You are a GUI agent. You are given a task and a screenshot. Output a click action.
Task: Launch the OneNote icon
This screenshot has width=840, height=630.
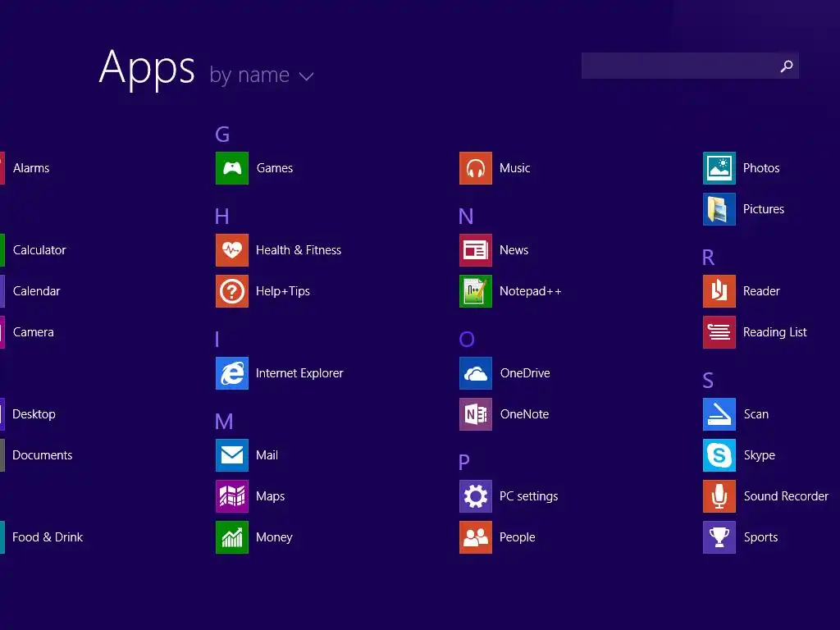476,414
